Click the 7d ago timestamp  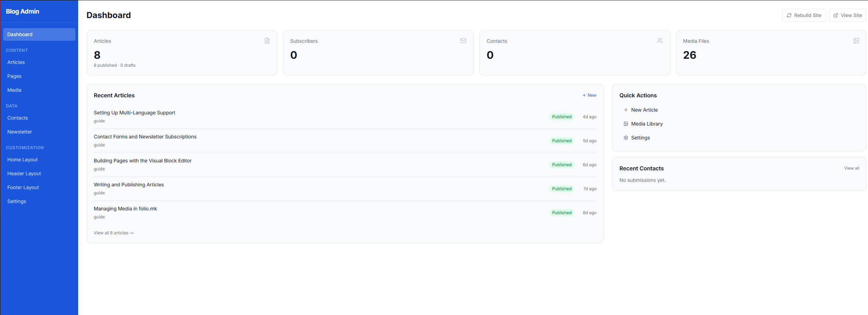tap(590, 189)
